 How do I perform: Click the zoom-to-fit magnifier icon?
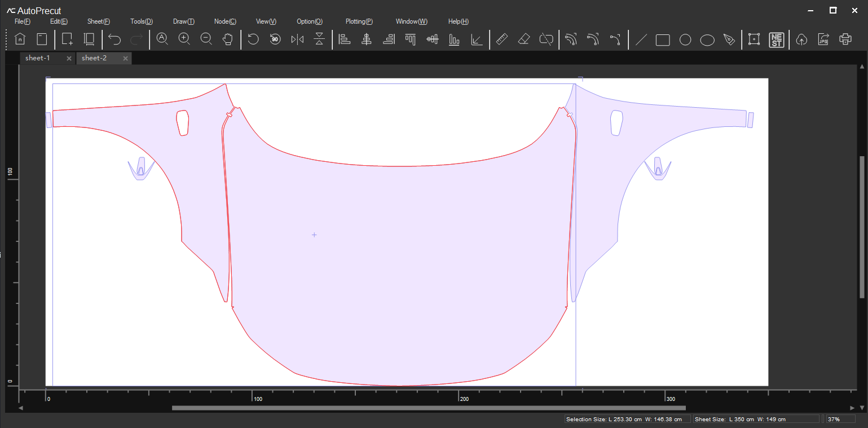click(x=162, y=39)
